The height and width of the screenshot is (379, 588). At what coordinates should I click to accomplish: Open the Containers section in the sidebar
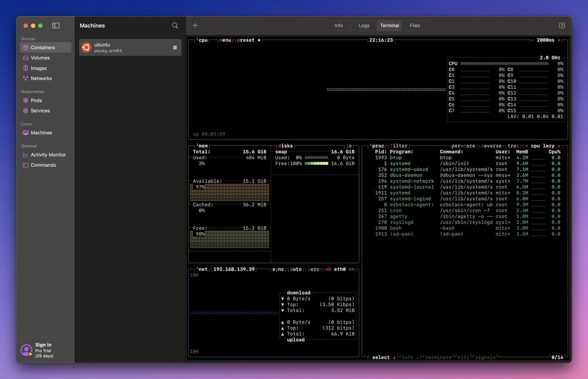[45, 47]
